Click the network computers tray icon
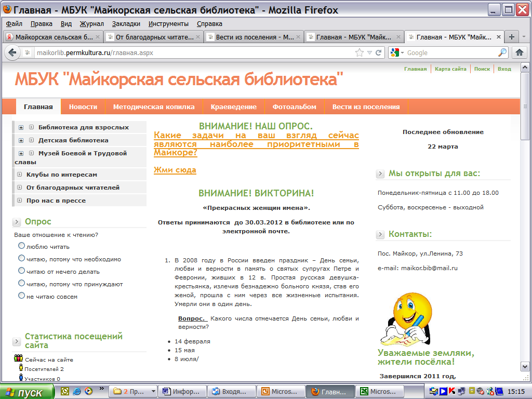This screenshot has height=399, width=532. point(461,391)
